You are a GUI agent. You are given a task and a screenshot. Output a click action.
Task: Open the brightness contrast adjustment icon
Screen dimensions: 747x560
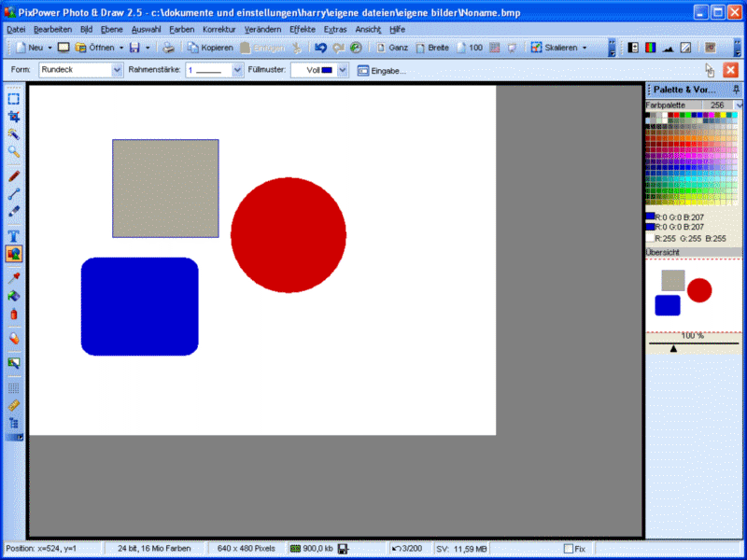pos(633,48)
